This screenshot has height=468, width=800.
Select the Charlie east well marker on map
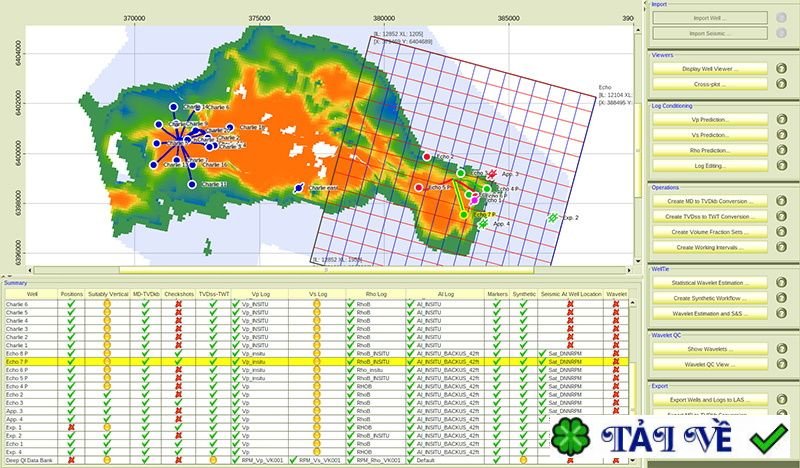(299, 188)
